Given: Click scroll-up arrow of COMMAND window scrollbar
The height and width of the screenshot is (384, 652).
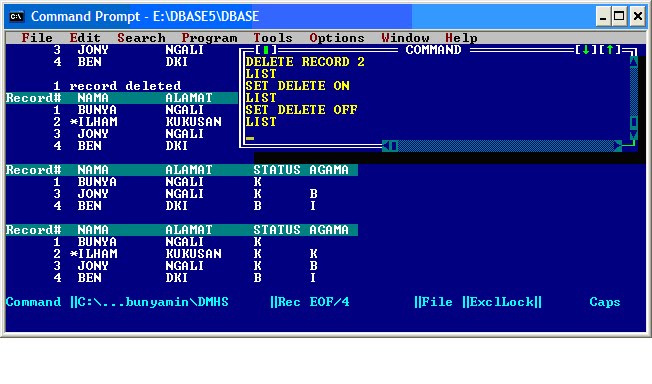Looking at the screenshot, I should click(x=634, y=62).
